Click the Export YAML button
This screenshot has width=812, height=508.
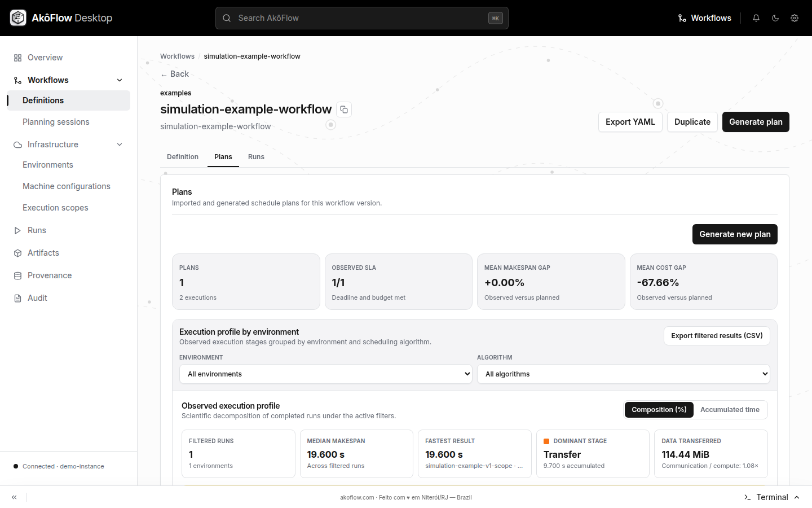630,122
